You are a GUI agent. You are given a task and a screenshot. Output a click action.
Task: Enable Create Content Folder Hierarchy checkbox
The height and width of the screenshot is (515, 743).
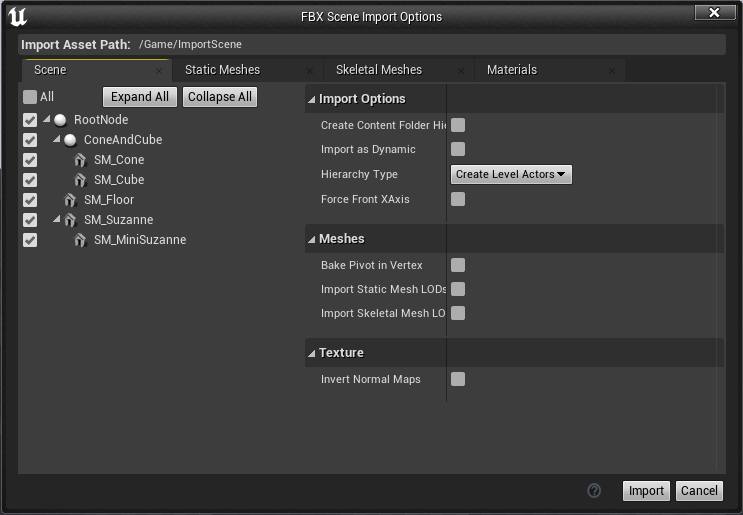coord(458,125)
